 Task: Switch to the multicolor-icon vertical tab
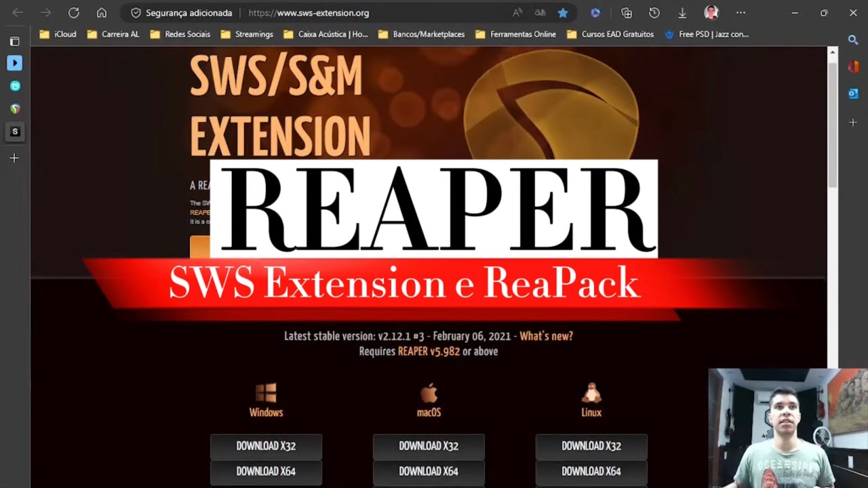[15, 108]
